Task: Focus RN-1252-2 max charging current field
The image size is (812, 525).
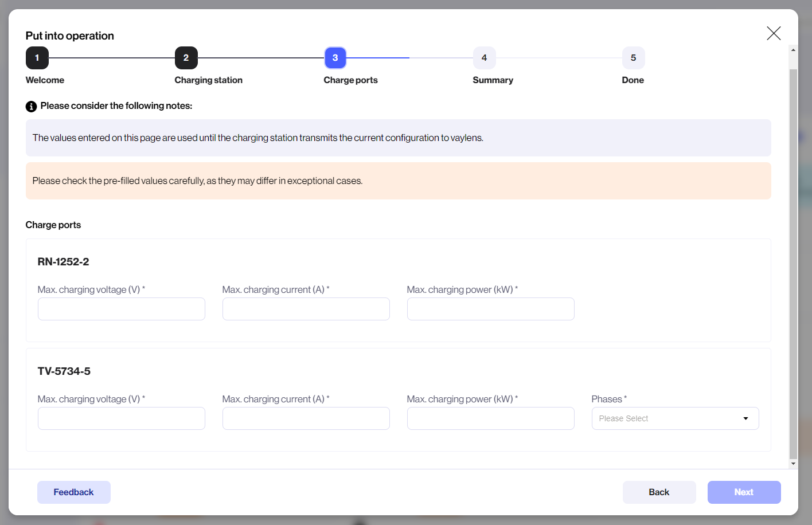Action: [x=306, y=309]
